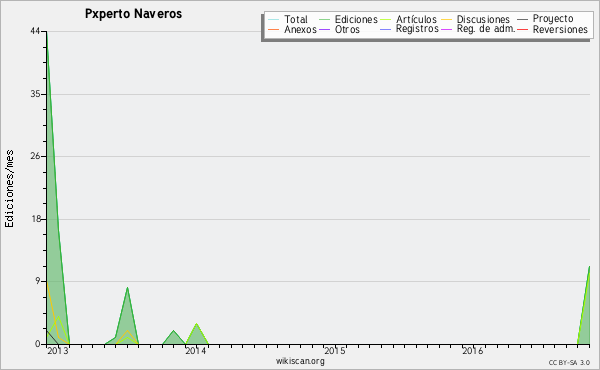600x370 pixels.
Task: Select the Ediciones legend label
Action: coord(356,19)
